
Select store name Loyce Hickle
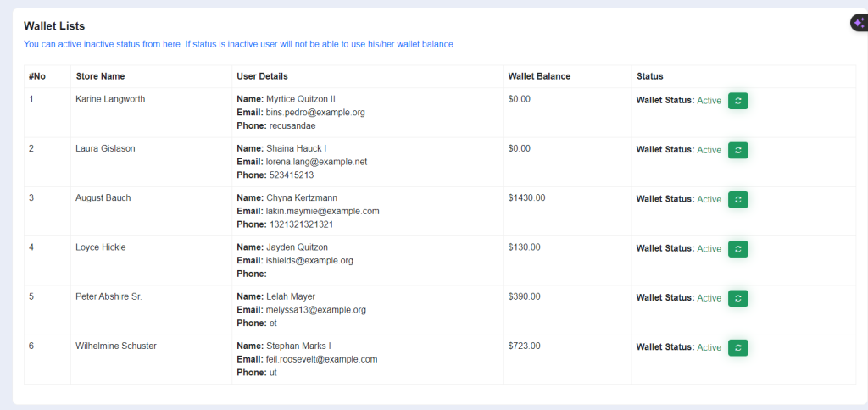click(x=101, y=247)
